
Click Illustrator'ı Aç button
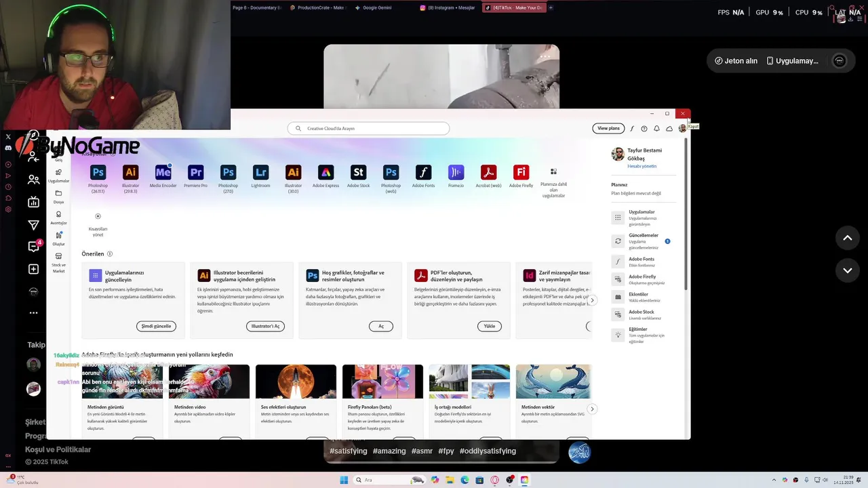pyautogui.click(x=265, y=326)
